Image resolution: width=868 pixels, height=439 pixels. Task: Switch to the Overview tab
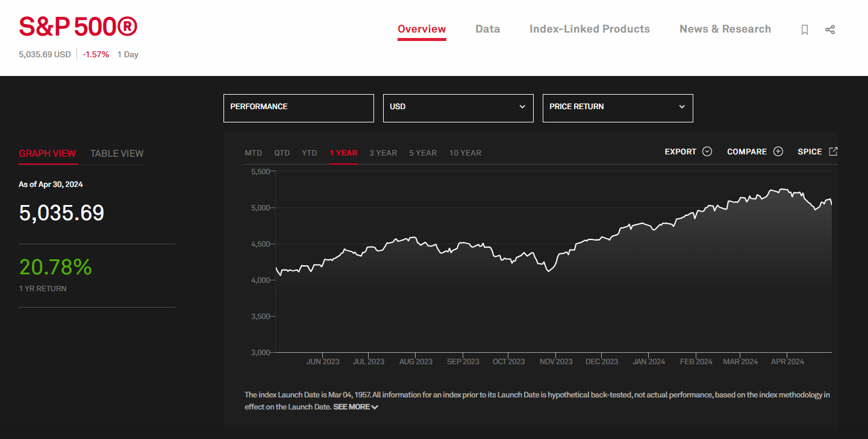422,29
